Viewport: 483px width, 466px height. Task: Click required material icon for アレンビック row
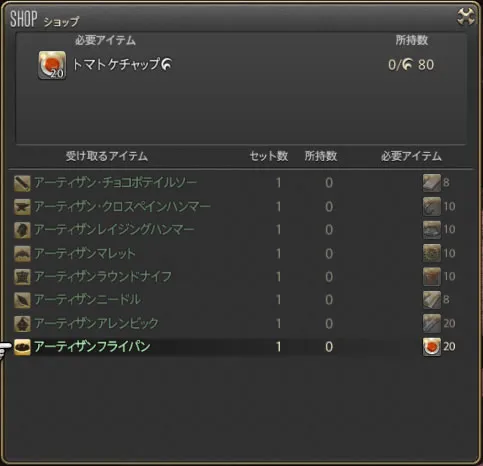[432, 323]
